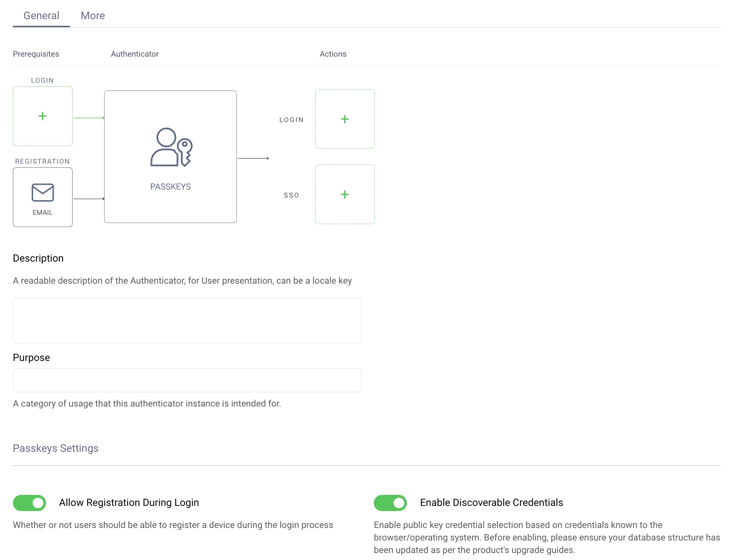The height and width of the screenshot is (560, 735).
Task: Click the Email registration prerequisite icon
Action: pos(43,192)
